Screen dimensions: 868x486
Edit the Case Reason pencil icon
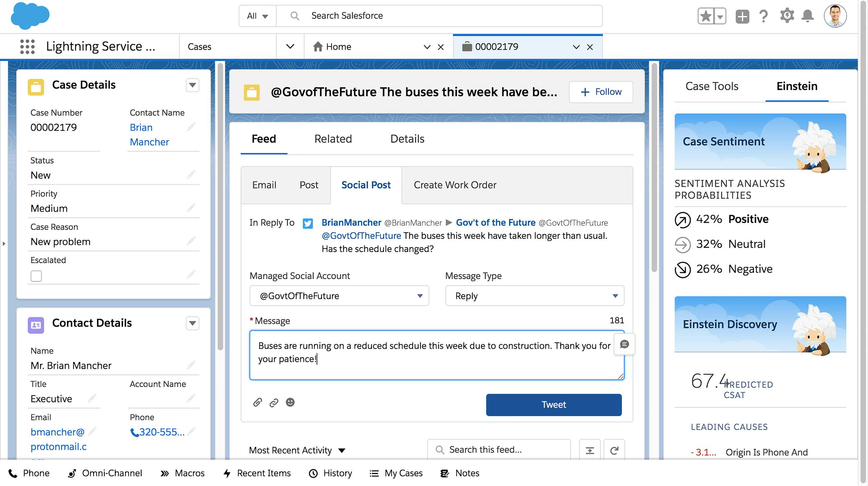coord(191,241)
